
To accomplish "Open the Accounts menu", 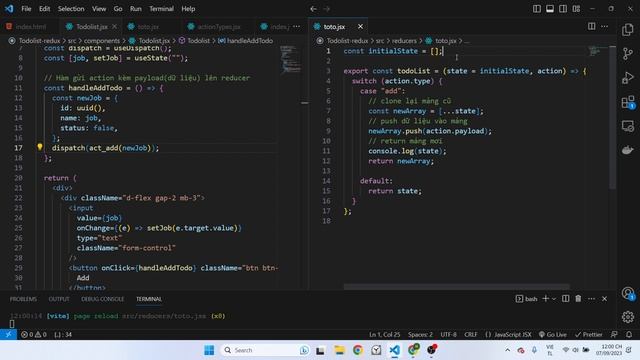I will coord(628,293).
